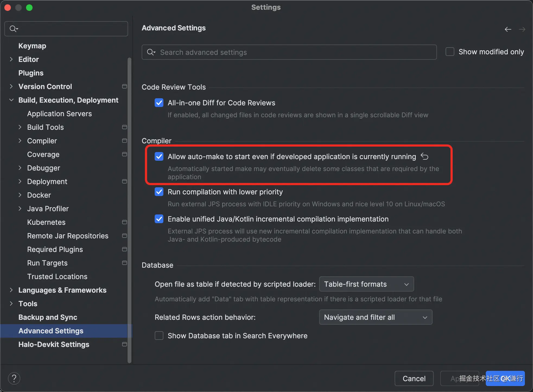This screenshot has width=533, height=392.
Task: Enable Show Database tab in Search Everywhere
Action: (x=159, y=336)
